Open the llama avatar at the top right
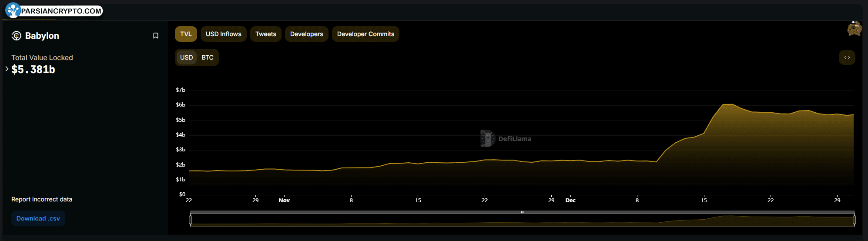868x241 pixels. 854,28
